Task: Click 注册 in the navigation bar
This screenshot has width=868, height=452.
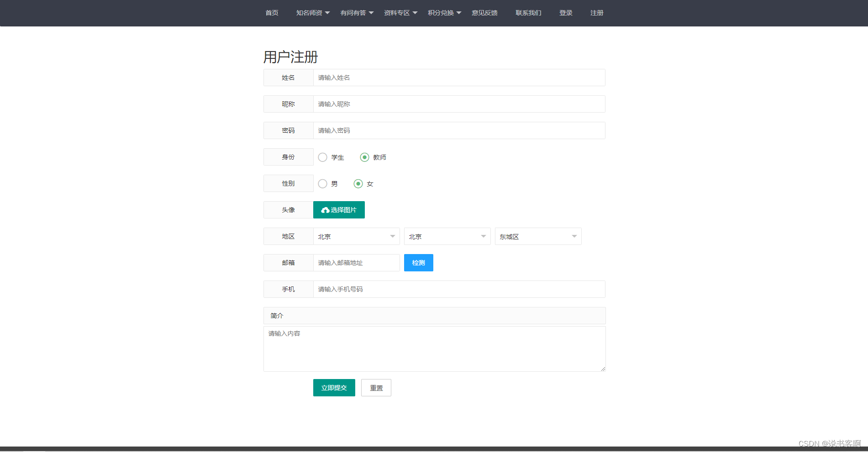Action: tap(597, 13)
